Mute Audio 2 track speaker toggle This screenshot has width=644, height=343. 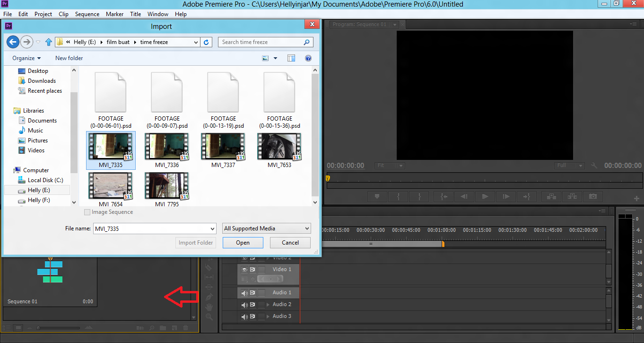pyautogui.click(x=244, y=305)
